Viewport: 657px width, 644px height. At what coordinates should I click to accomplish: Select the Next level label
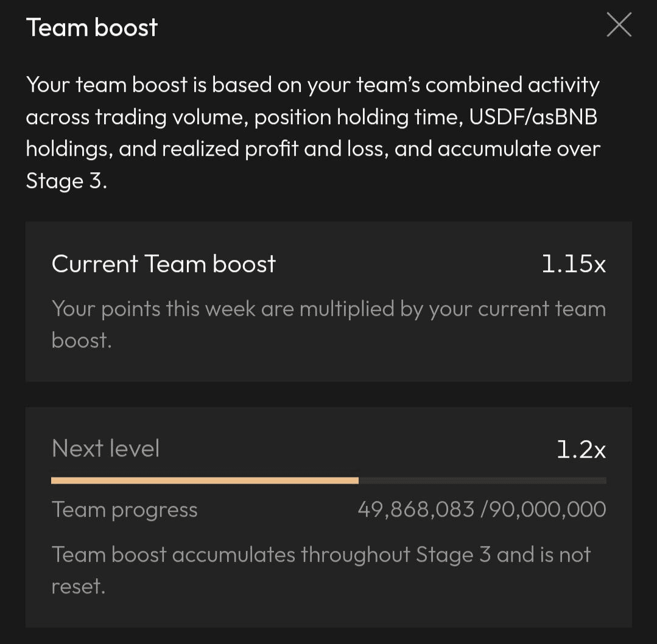tap(106, 449)
